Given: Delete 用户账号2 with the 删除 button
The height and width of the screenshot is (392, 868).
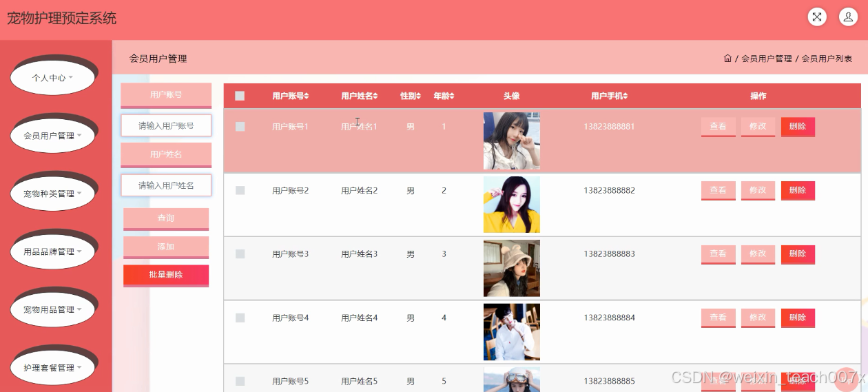Looking at the screenshot, I should click(x=798, y=190).
